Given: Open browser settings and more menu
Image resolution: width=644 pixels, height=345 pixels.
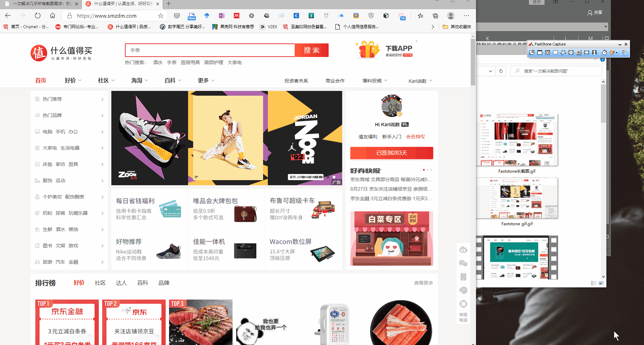Looking at the screenshot, I should (x=466, y=16).
